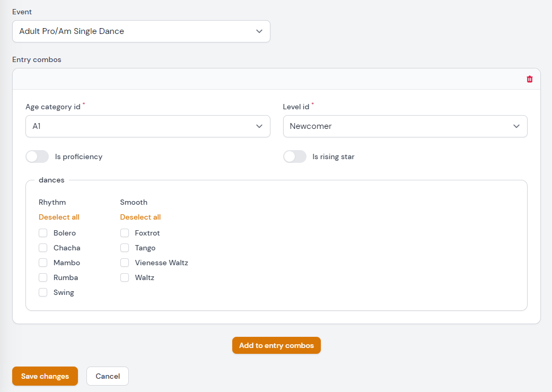Image resolution: width=552 pixels, height=392 pixels.
Task: Turn on the Is rising star switch
Action: pyautogui.click(x=295, y=156)
